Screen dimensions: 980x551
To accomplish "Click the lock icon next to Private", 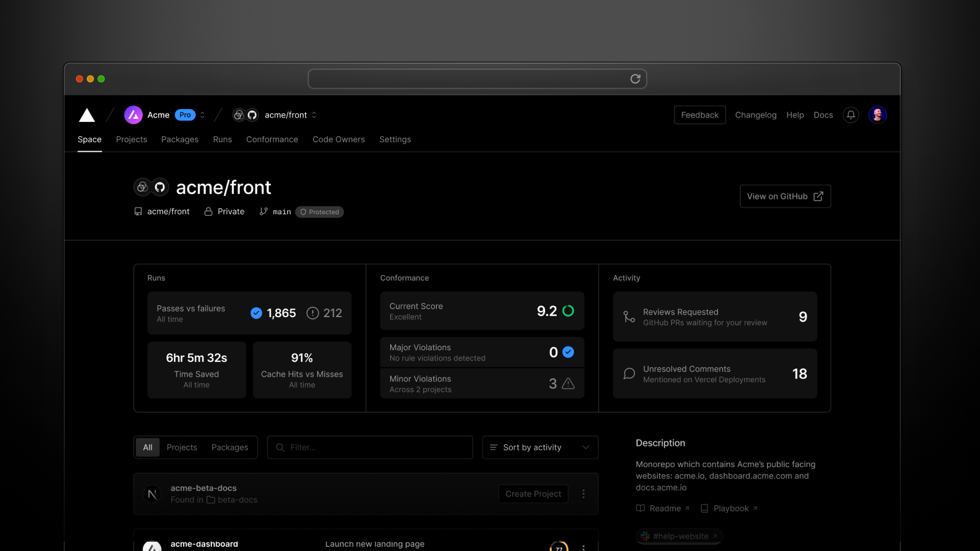I will 208,211.
